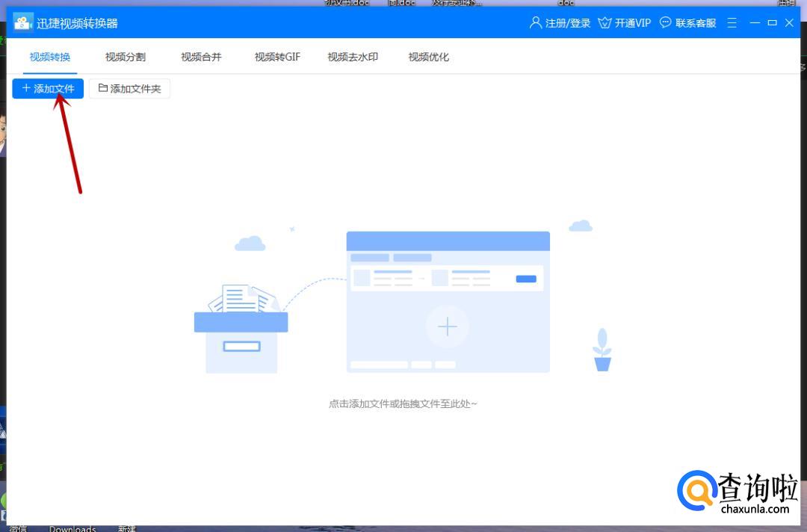Go to the 视频去水印 tab
This screenshot has height=532, width=807.
[x=353, y=57]
